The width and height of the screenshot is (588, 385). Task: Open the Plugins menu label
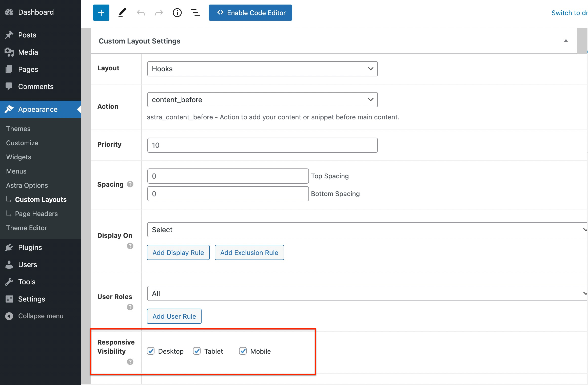(x=30, y=247)
